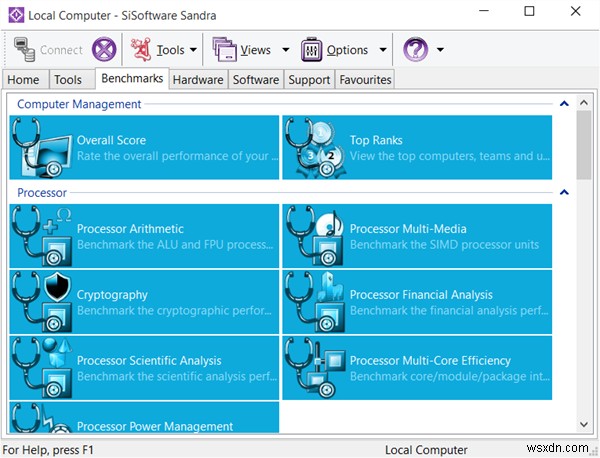Go to the Favourites tab
The width and height of the screenshot is (600, 458).
pyautogui.click(x=365, y=80)
